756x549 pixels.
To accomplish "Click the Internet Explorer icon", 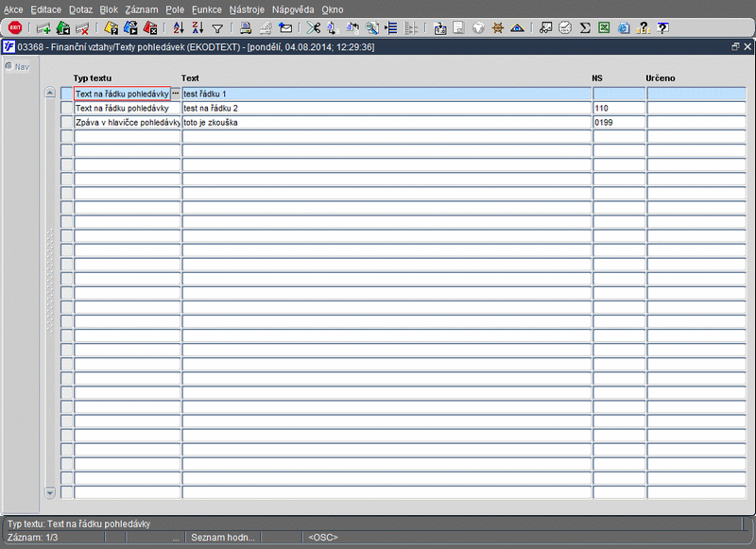I will click(624, 28).
